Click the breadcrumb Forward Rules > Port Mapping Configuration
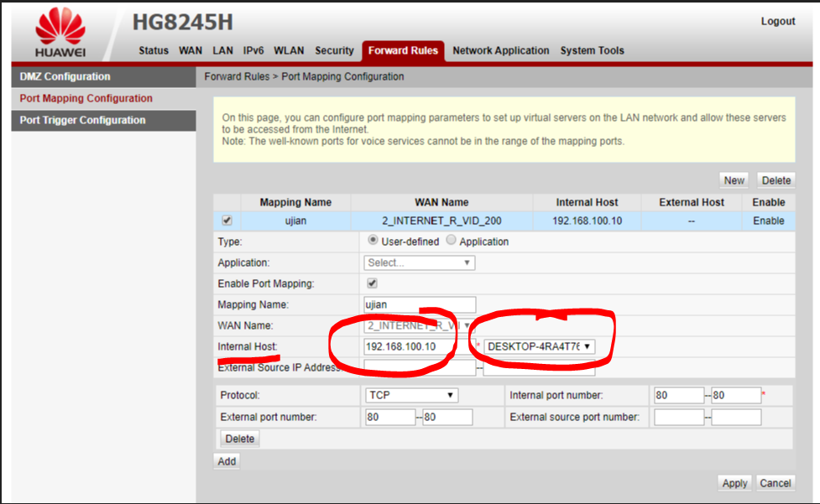The image size is (820, 504). click(304, 77)
